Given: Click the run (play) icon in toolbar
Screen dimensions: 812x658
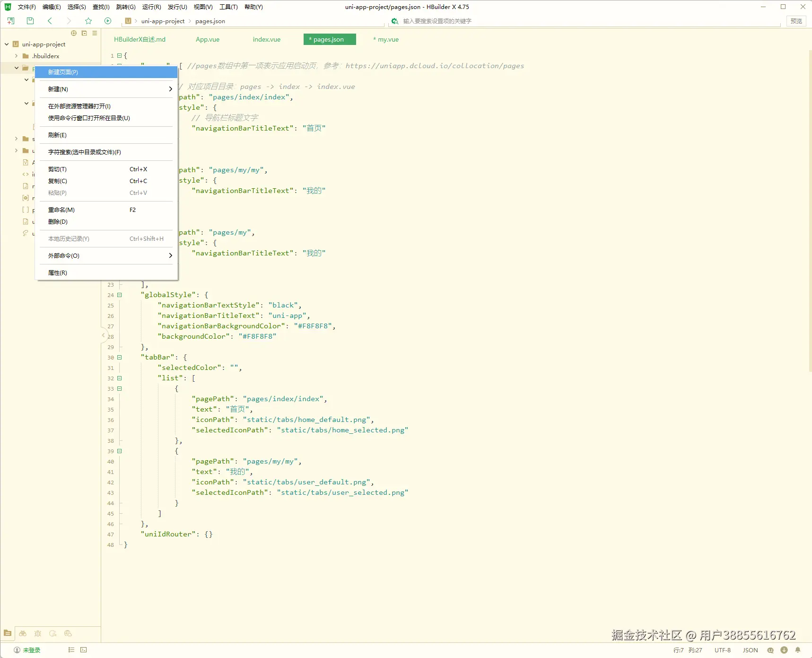Looking at the screenshot, I should (108, 21).
